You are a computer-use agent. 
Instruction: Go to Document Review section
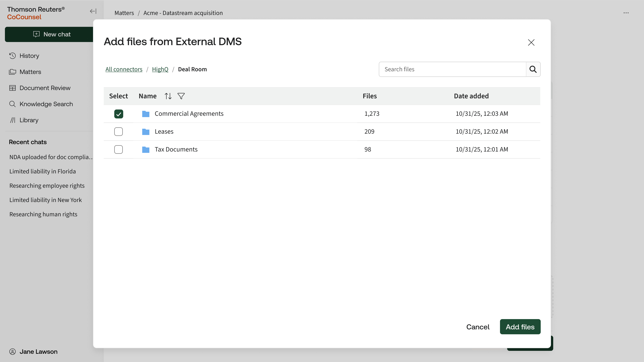pyautogui.click(x=45, y=88)
